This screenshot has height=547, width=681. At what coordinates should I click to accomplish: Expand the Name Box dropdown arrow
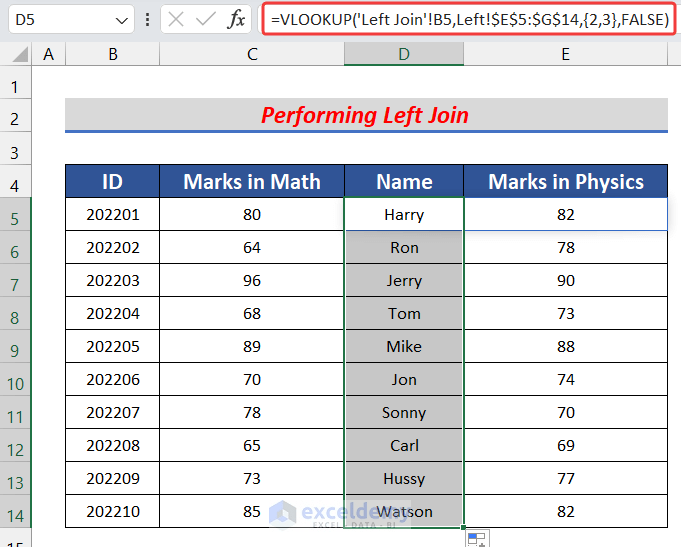coord(122,20)
